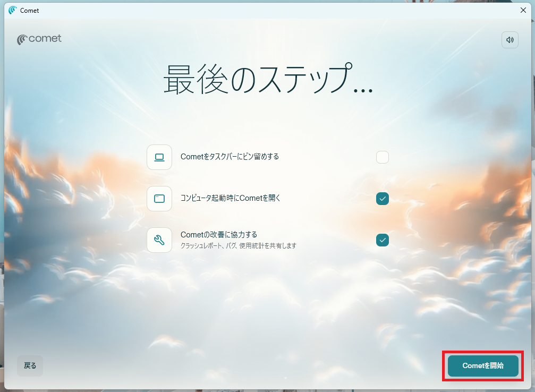Click the クラッシュレポート description text

click(239, 245)
